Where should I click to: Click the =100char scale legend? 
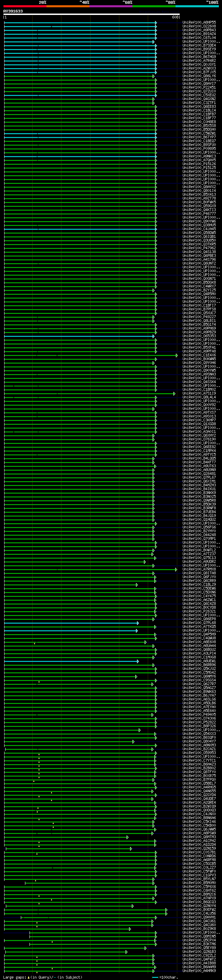[x=165, y=977]
